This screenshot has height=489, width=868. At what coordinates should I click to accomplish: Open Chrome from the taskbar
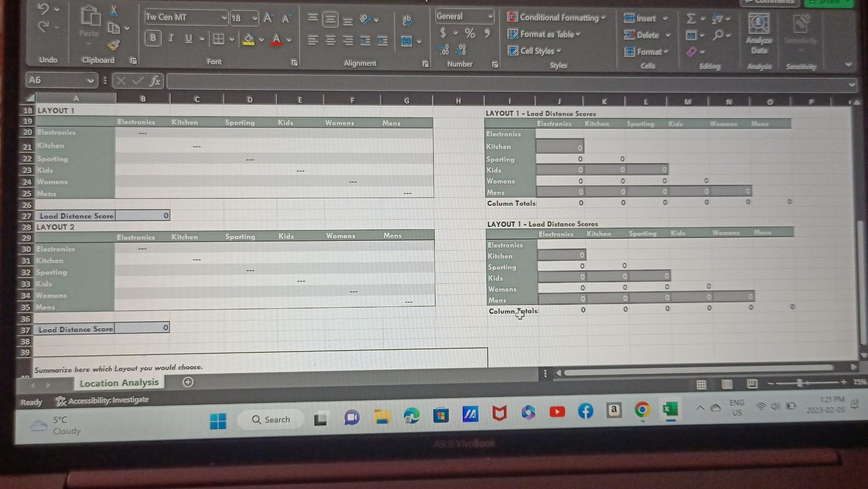643,411
